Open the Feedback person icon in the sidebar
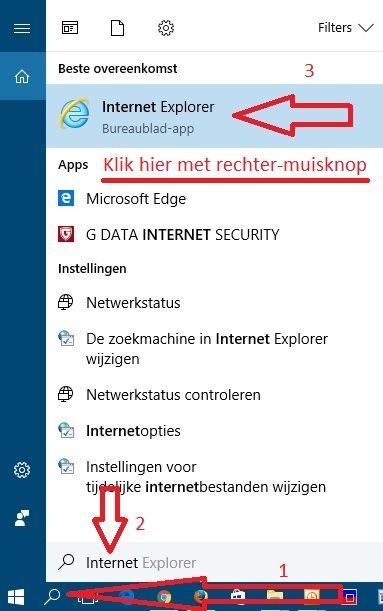The width and height of the screenshot is (383, 611). click(22, 518)
